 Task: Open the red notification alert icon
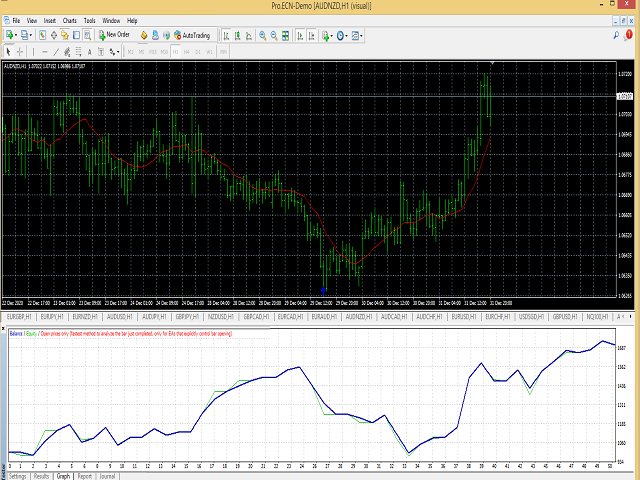[628, 36]
